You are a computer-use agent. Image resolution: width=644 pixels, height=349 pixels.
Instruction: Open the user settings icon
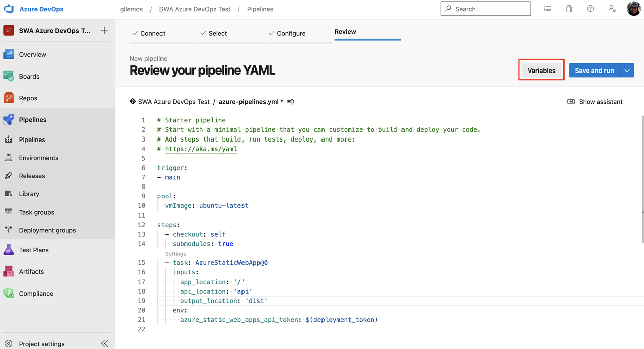pos(612,9)
